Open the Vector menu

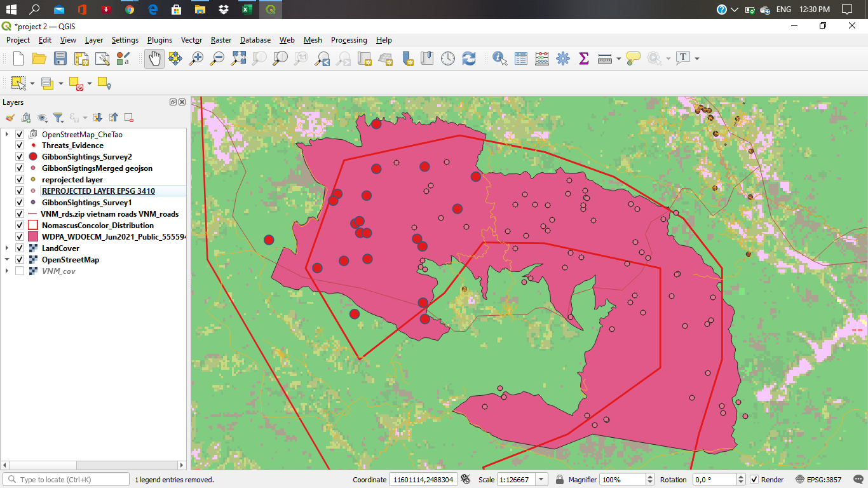191,40
